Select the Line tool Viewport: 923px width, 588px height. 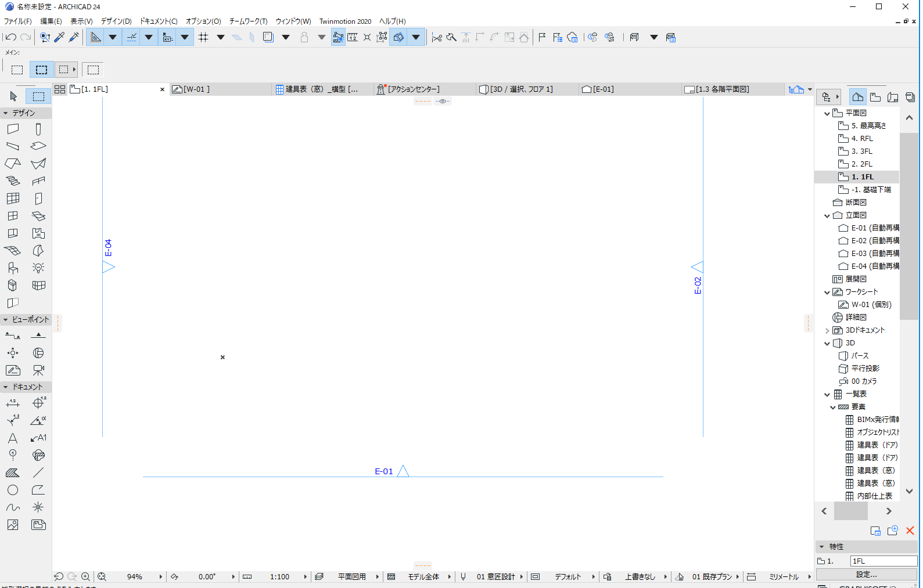click(38, 473)
